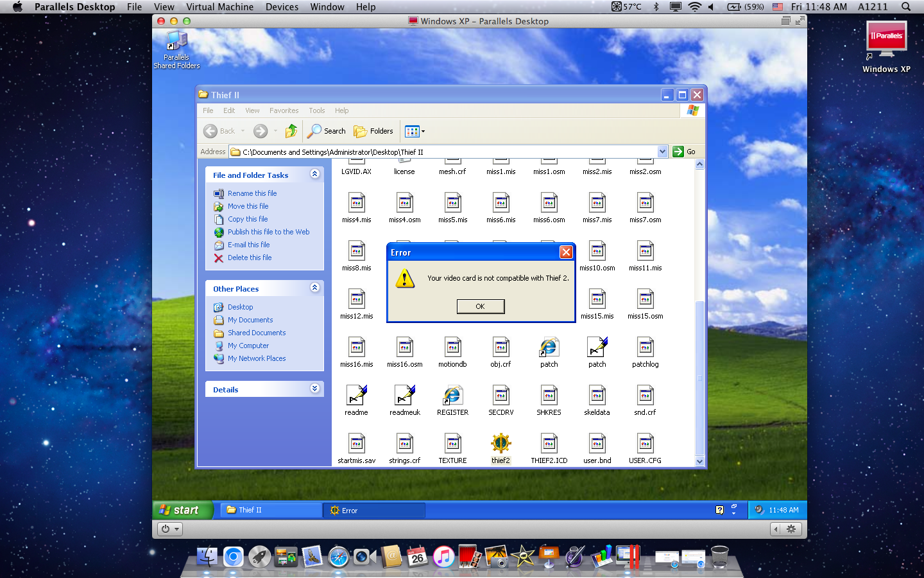
Task: Expand the Details panel
Action: pyautogui.click(x=314, y=389)
